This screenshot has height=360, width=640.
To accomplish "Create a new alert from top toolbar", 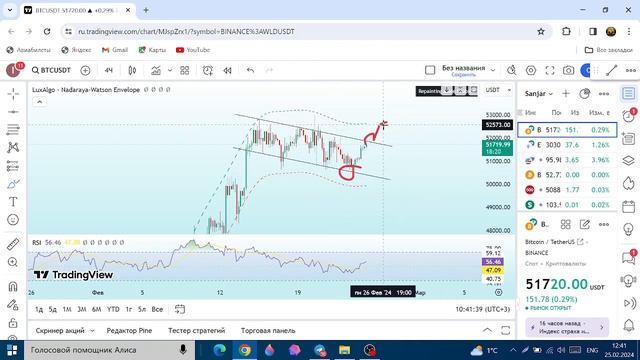I will (208, 70).
